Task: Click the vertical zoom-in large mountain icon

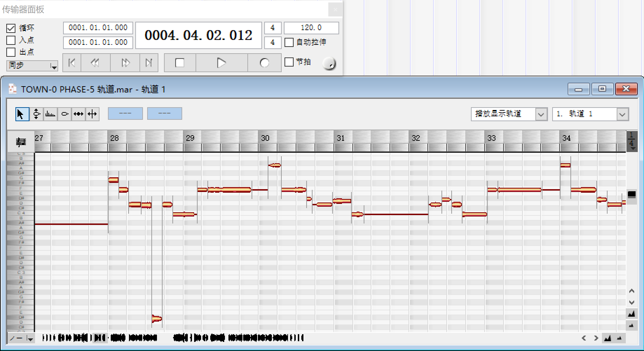Action: (x=631, y=314)
